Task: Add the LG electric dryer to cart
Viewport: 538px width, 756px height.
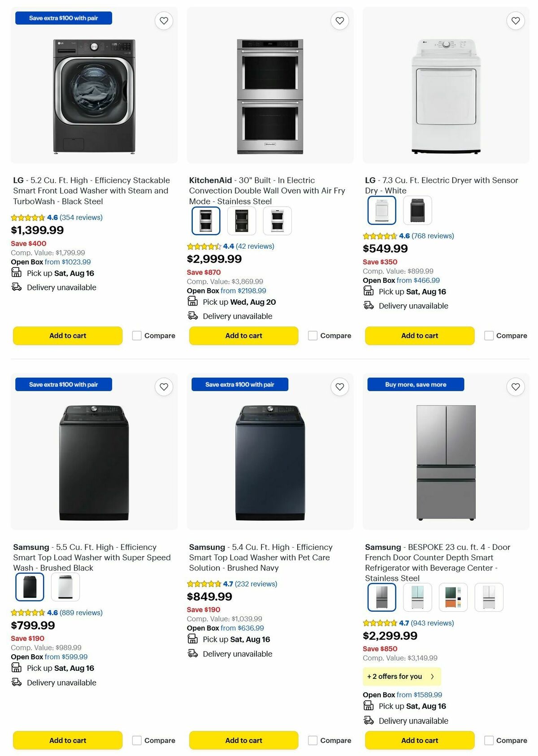Action: [419, 335]
